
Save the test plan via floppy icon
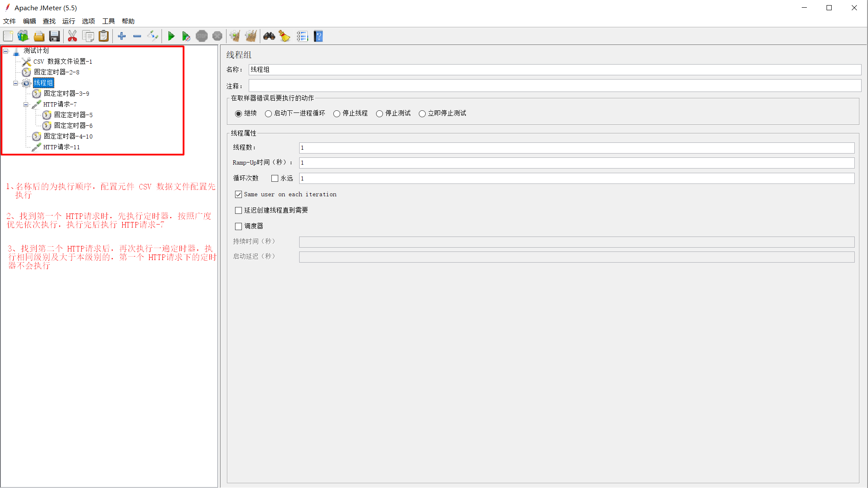tap(54, 36)
